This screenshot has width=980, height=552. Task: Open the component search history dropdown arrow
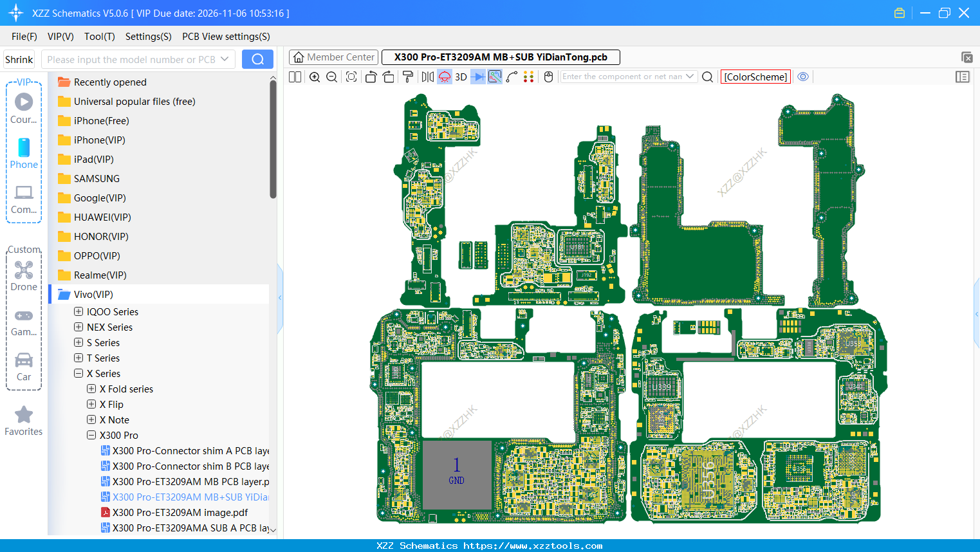tap(690, 77)
